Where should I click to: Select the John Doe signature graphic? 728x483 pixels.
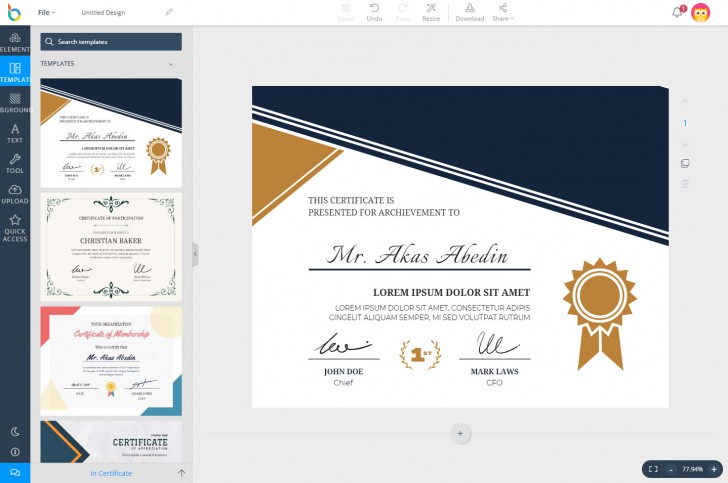tap(343, 344)
